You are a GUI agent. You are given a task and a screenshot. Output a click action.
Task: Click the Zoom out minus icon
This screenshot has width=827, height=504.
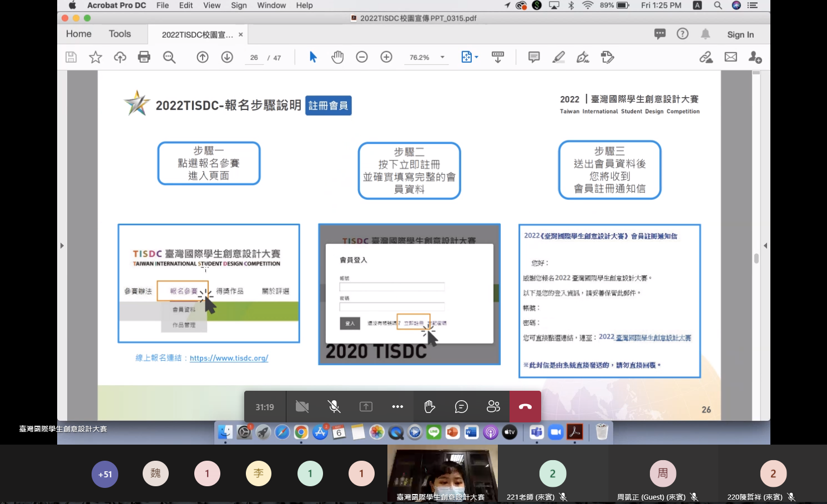[362, 57]
